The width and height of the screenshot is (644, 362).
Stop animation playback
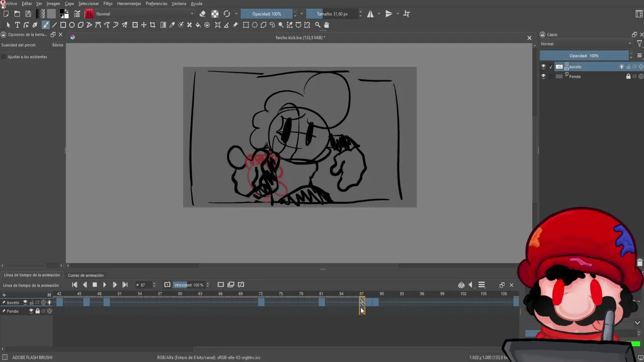(x=94, y=285)
